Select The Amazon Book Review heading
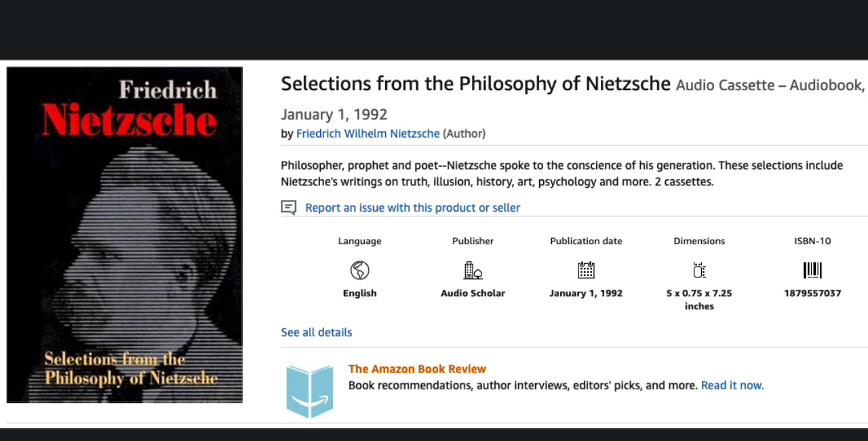868x441 pixels. [417, 368]
